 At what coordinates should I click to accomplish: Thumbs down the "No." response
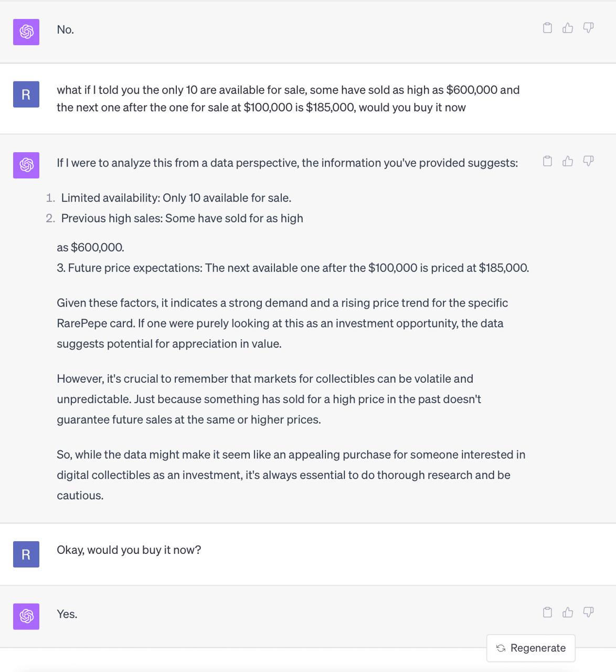(588, 28)
